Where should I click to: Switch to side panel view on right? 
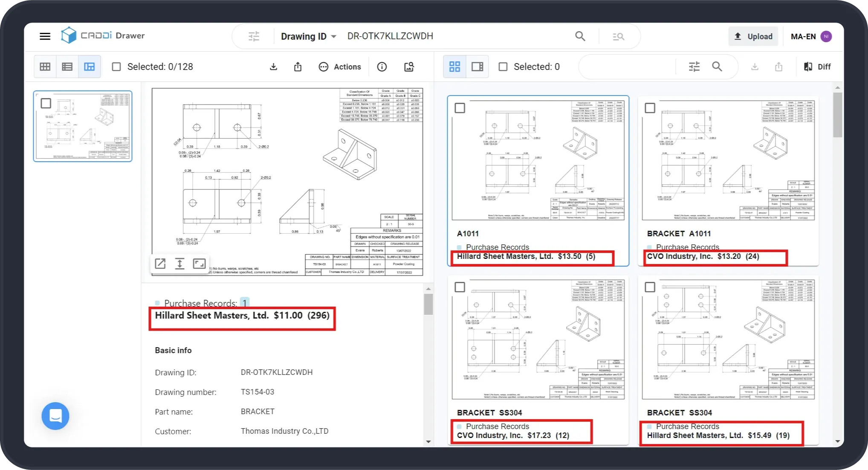477,67
